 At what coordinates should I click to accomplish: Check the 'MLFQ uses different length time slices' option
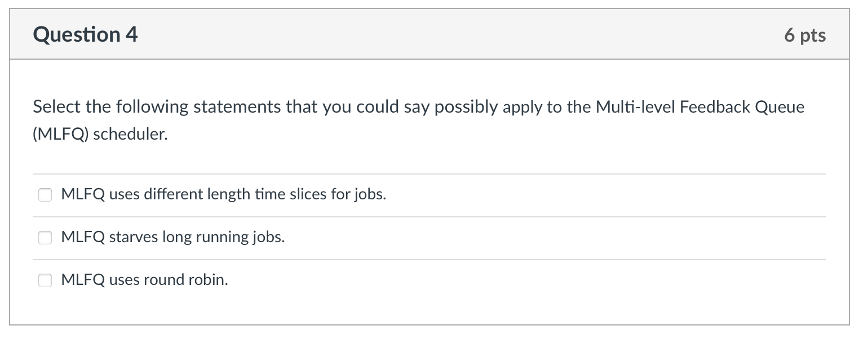click(x=45, y=194)
